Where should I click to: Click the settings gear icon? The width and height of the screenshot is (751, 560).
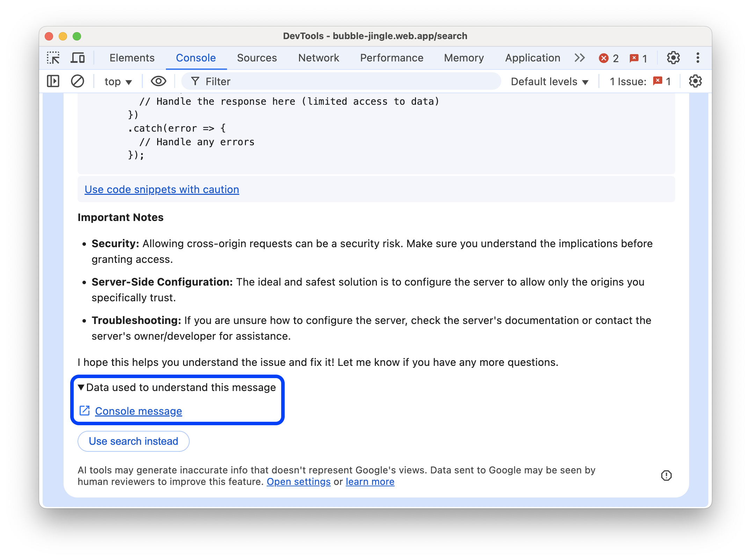pyautogui.click(x=673, y=58)
